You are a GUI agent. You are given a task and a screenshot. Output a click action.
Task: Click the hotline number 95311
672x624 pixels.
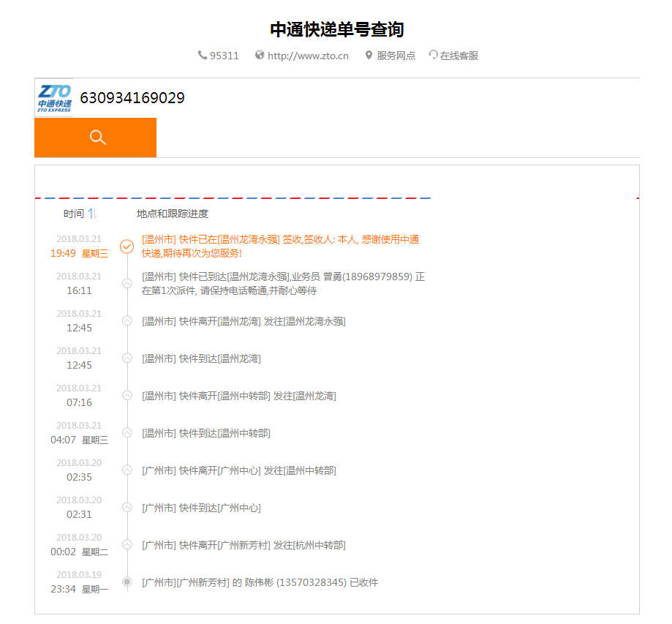tap(224, 56)
